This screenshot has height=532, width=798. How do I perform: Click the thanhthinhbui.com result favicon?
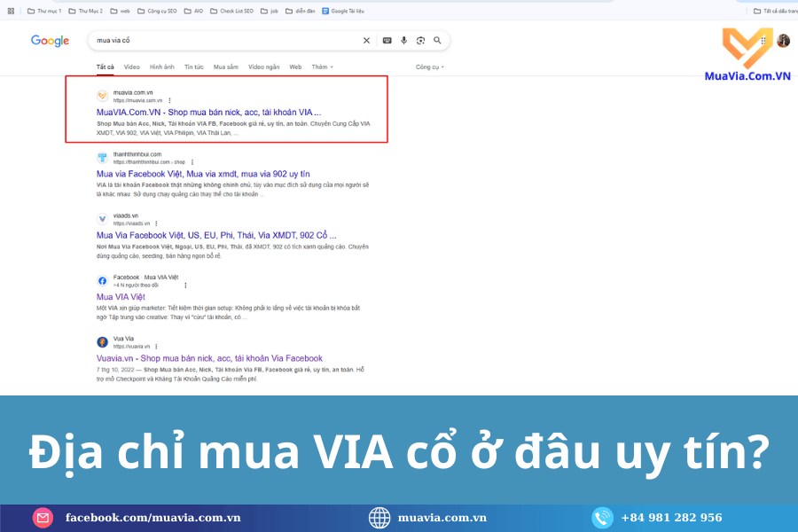[102, 157]
